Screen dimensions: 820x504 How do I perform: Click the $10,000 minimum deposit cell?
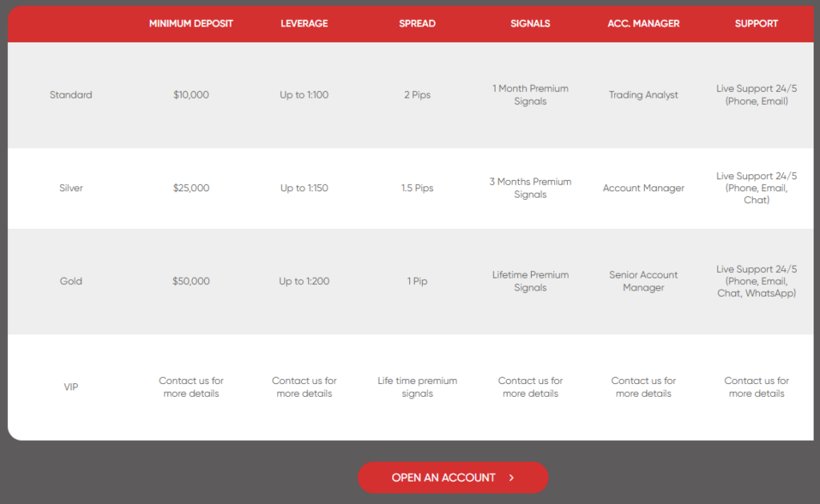click(x=191, y=94)
